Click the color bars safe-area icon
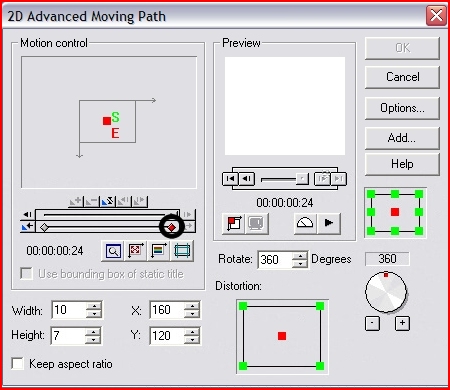Screen dimensions: 450x390 [159, 251]
